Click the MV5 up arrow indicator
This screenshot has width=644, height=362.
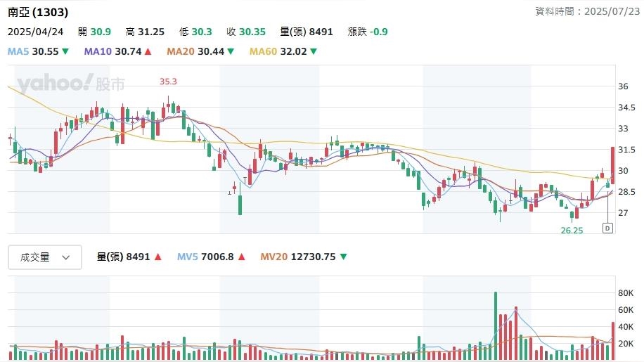[x=242, y=257]
